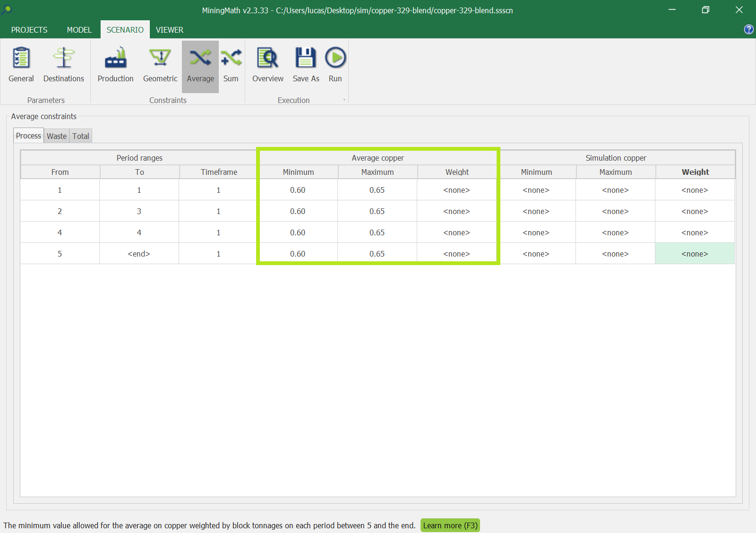This screenshot has width=756, height=533.
Task: Select Average copper Minimum cell in period 1
Action: pos(298,190)
